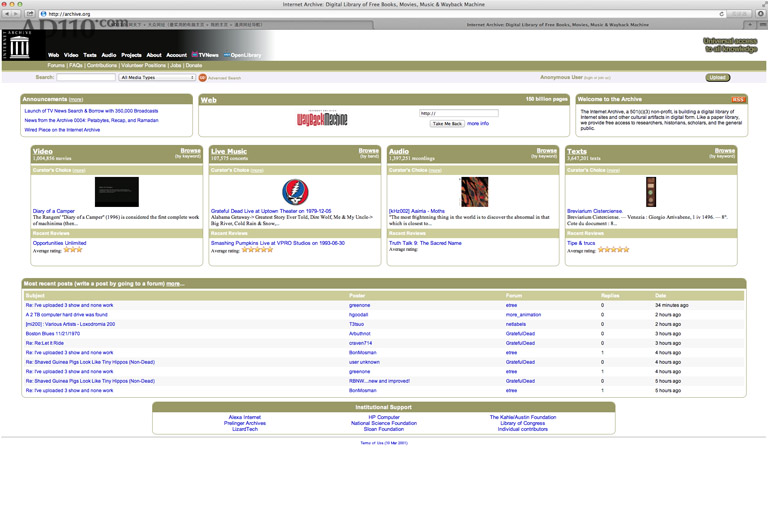This screenshot has height=511, width=768.
Task: Click the Safari back arrow button
Action: point(7,14)
